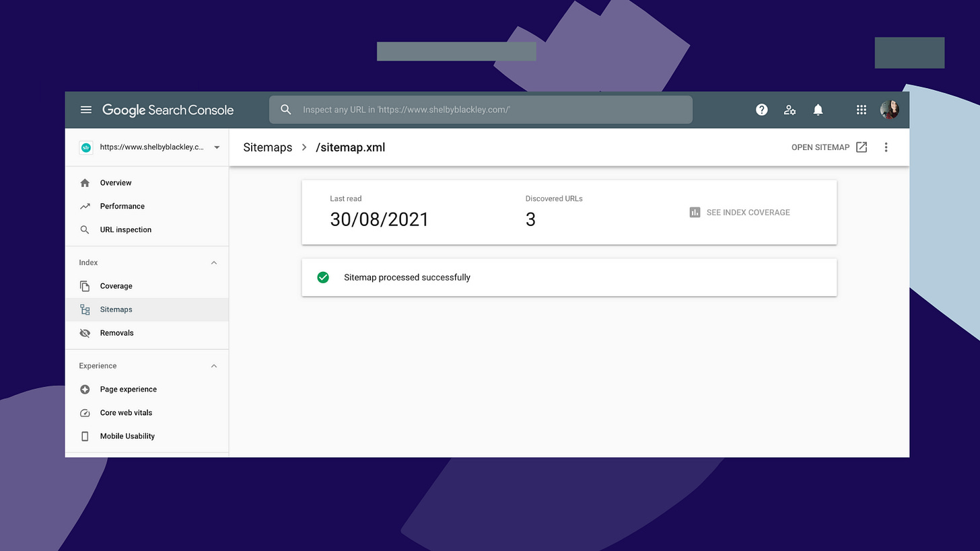
Task: Click the search magnifier icon
Action: (x=286, y=110)
